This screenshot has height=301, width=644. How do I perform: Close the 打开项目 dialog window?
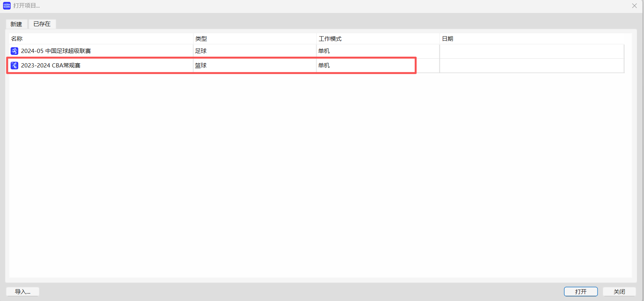click(634, 6)
